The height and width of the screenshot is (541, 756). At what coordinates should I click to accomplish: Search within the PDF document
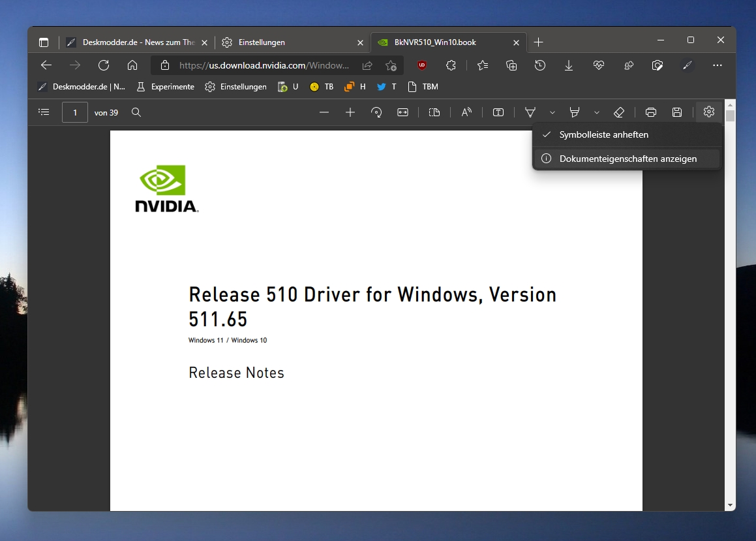coord(136,112)
